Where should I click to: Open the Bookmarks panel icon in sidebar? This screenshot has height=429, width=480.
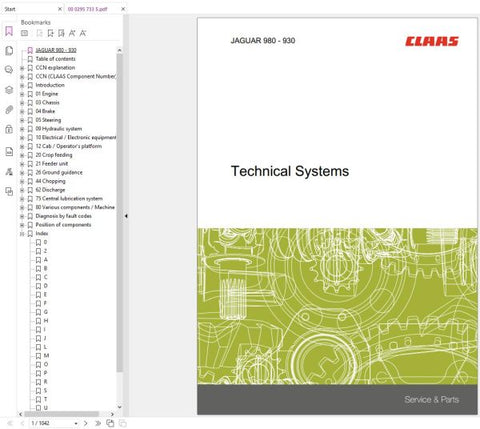tap(9, 31)
